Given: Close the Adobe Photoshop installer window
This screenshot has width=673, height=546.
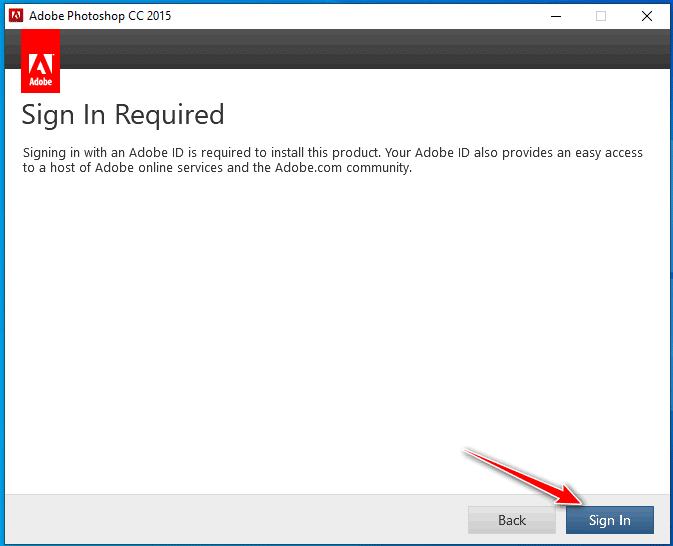Looking at the screenshot, I should tap(646, 16).
